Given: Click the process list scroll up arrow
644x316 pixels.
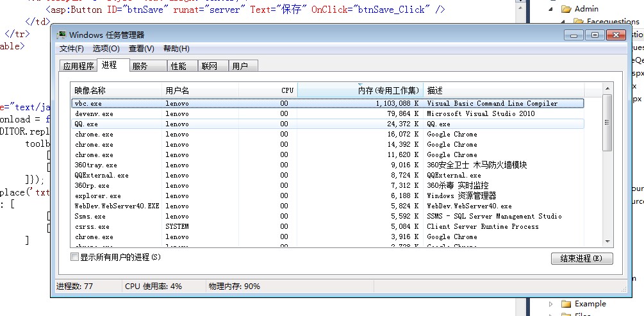Looking at the screenshot, I should 607,88.
